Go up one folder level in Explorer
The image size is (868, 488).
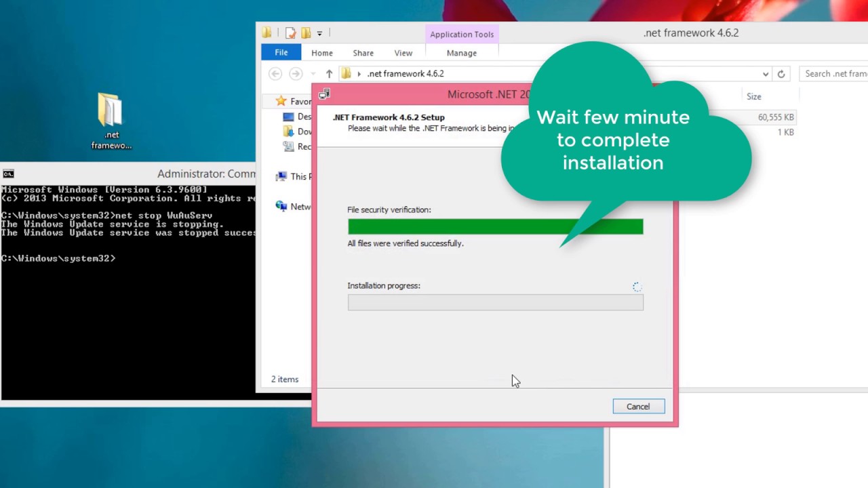coord(329,74)
